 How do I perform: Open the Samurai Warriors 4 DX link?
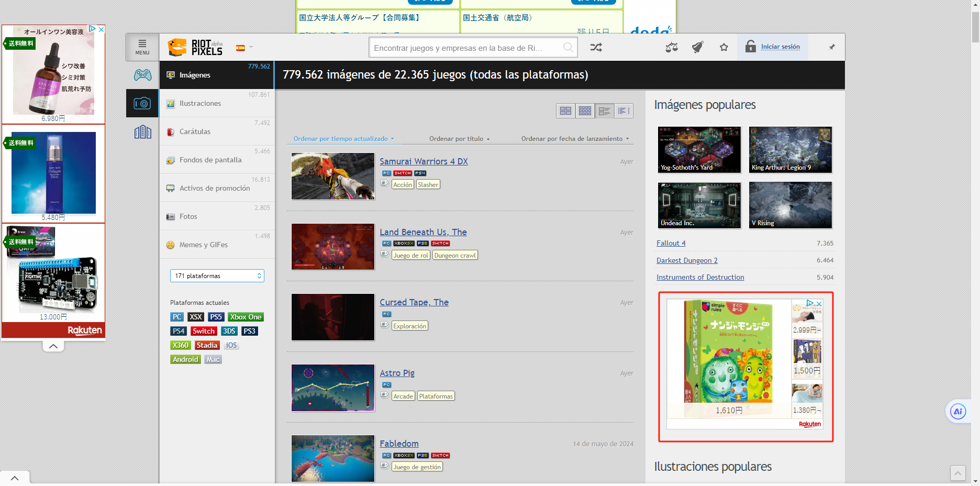click(424, 161)
